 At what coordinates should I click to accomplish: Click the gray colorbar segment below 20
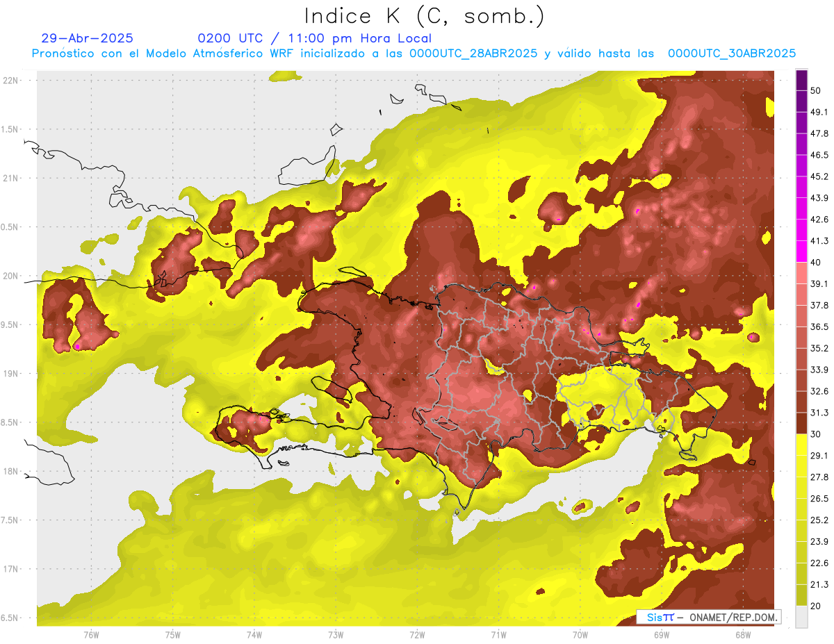pyautogui.click(x=801, y=616)
